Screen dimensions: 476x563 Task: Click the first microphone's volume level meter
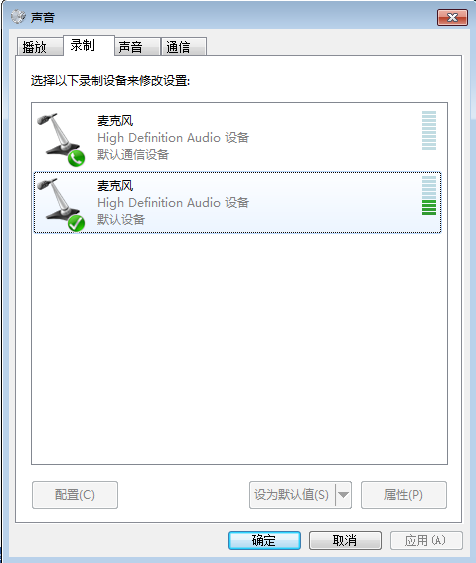(429, 130)
